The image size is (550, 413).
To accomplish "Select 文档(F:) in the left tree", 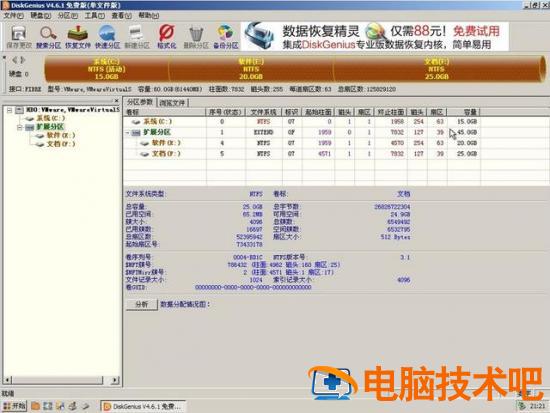I will (61, 144).
